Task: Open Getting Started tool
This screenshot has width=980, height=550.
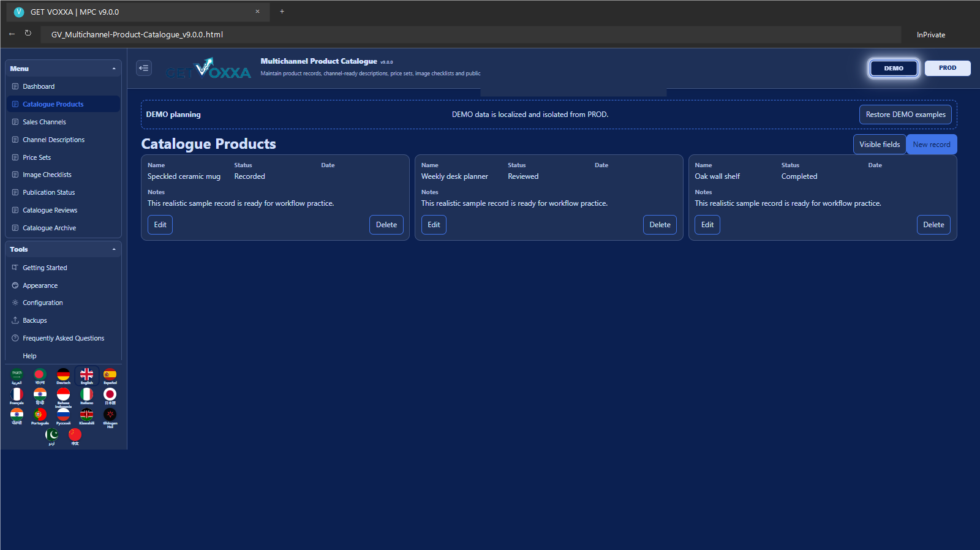Action: 63,268
